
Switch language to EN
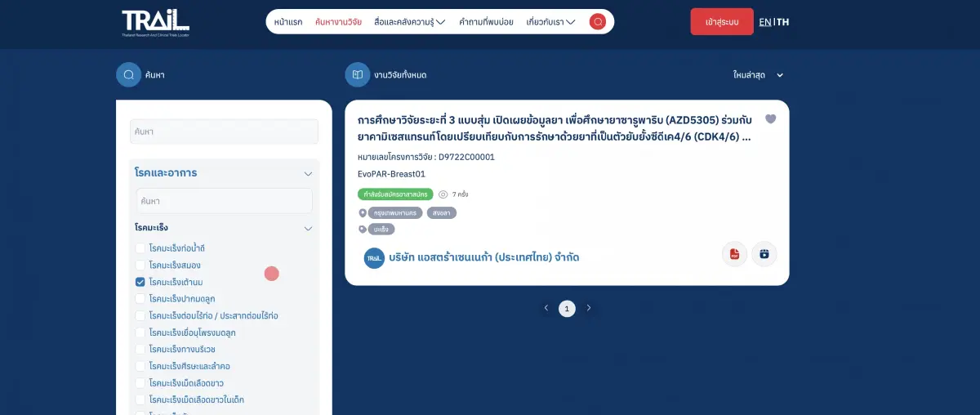(764, 22)
